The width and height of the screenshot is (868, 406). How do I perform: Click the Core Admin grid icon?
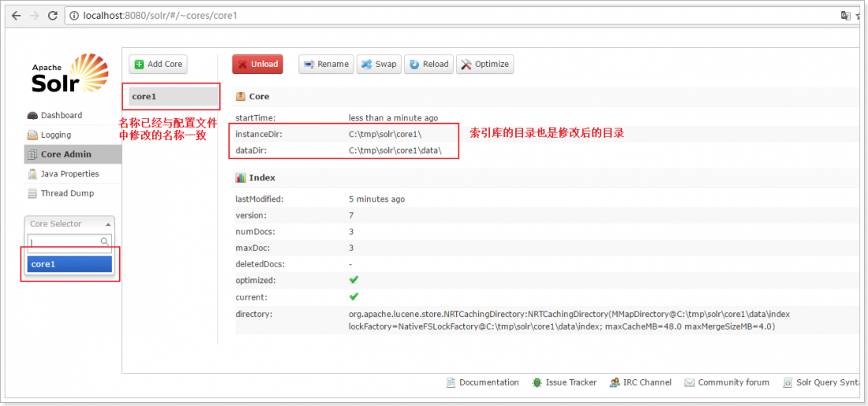32,155
